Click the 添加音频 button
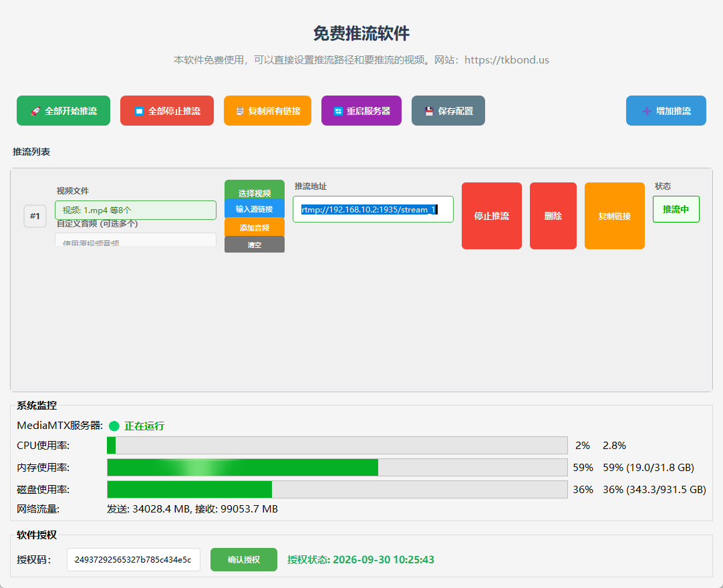Image resolution: width=723 pixels, height=588 pixels. pos(255,227)
